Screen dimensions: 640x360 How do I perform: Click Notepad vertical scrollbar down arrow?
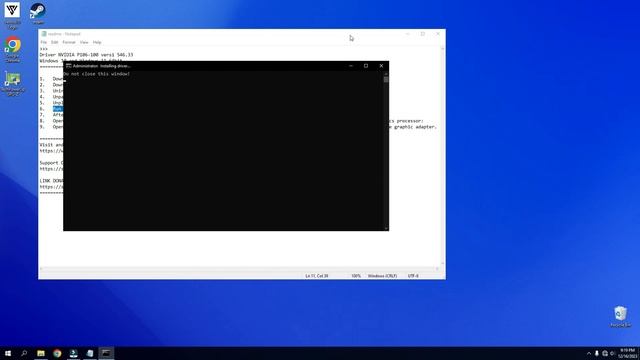pos(442,263)
